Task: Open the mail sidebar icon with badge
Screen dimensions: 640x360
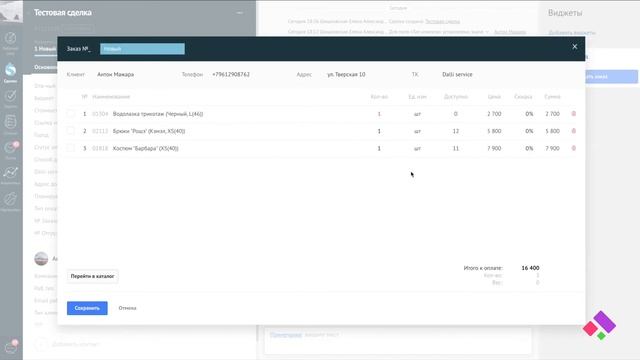Action: [x=11, y=148]
